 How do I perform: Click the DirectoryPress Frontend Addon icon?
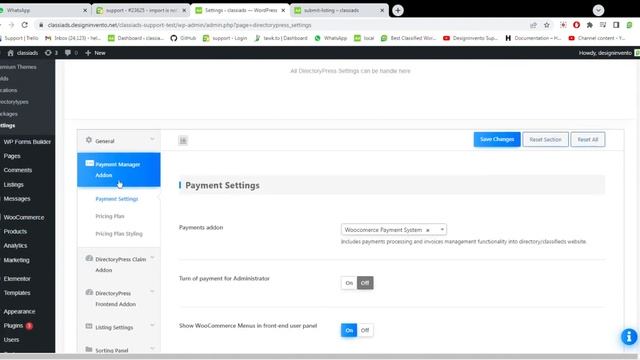[x=89, y=292]
